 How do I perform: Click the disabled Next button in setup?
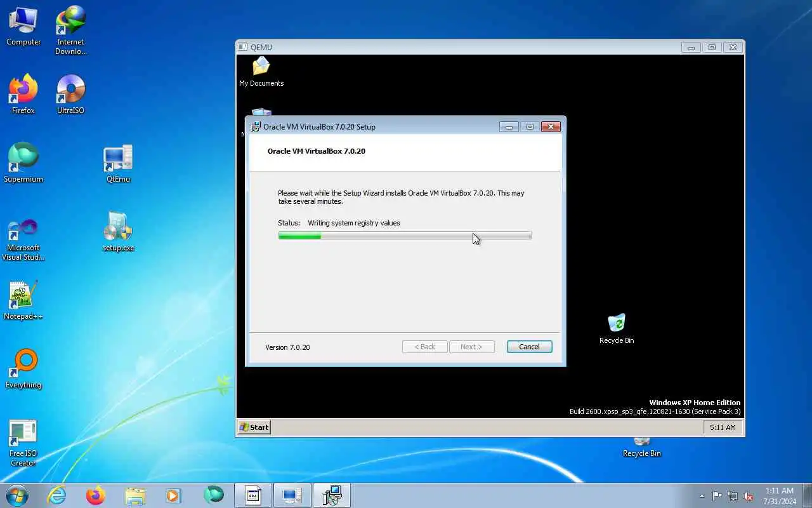[x=471, y=347]
